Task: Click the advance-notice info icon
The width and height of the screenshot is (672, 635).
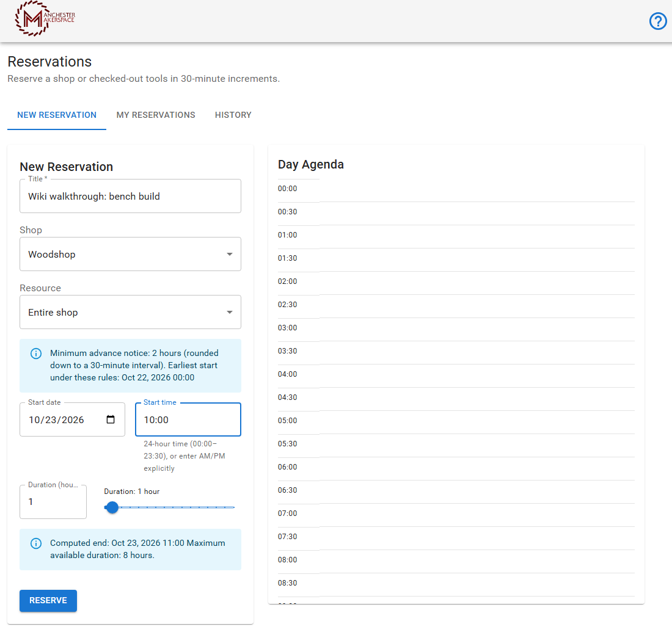Action: 36,354
